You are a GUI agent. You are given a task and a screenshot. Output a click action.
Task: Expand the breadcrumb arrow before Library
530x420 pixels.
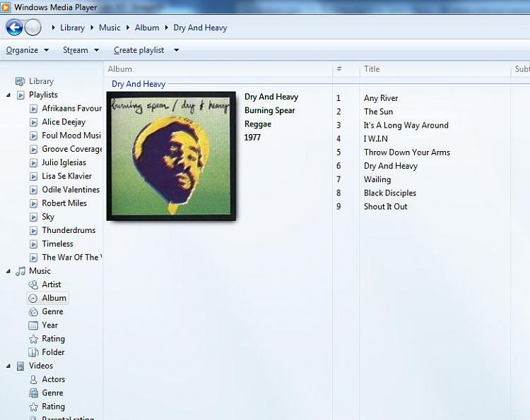coord(53,28)
